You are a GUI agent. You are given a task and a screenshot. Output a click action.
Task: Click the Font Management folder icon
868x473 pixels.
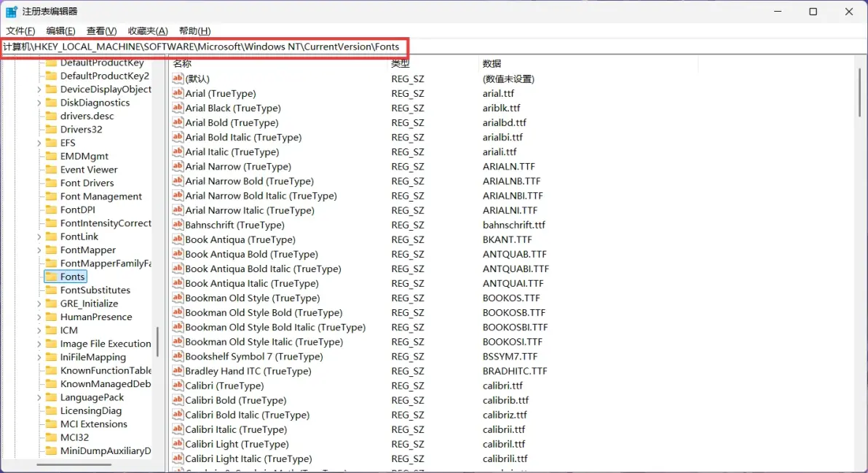click(x=52, y=196)
